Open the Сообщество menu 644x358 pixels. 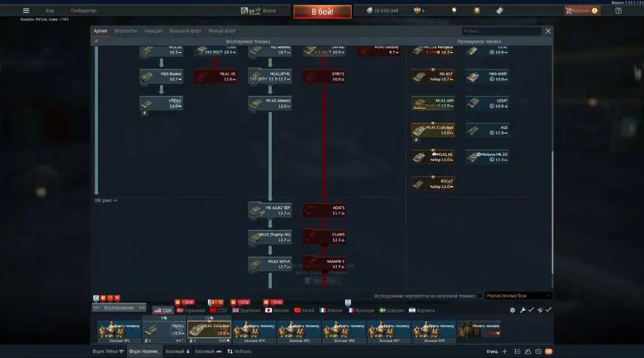pos(83,11)
